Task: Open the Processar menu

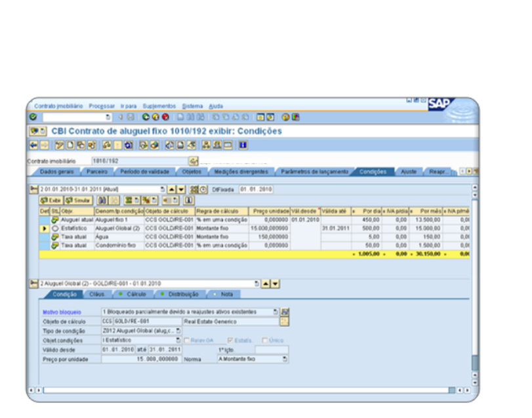Action: coord(102,106)
